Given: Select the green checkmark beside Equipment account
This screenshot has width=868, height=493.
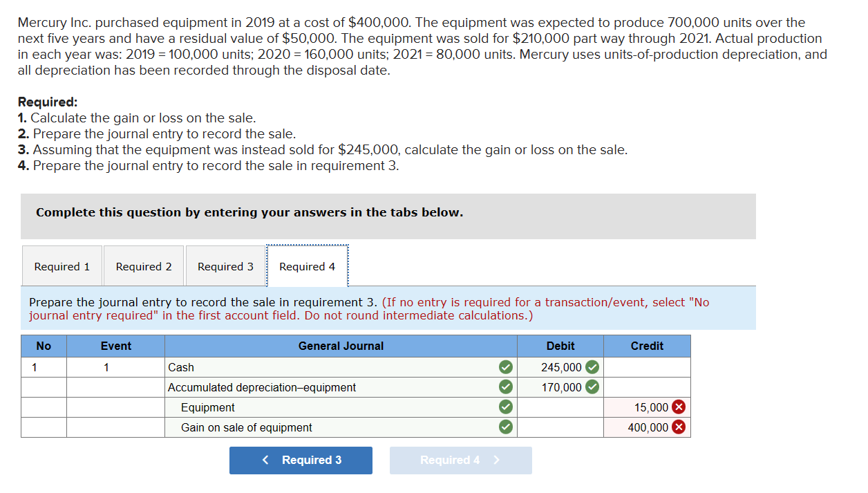Looking at the screenshot, I should pyautogui.click(x=505, y=407).
